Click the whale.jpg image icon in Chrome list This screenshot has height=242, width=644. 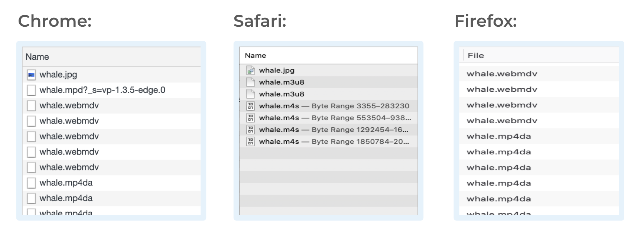pos(32,75)
